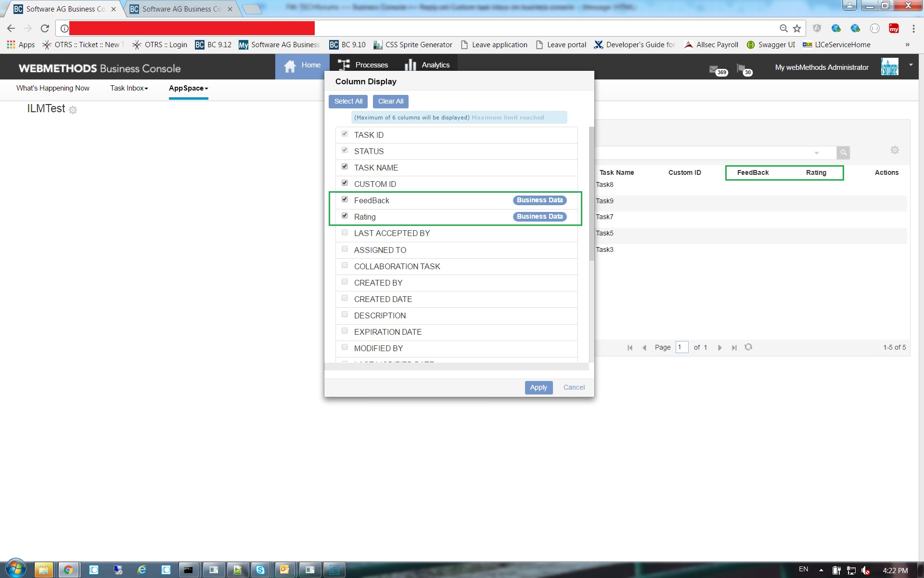The image size is (924, 578).
Task: Open the Analytics charts icon
Action: coord(411,65)
